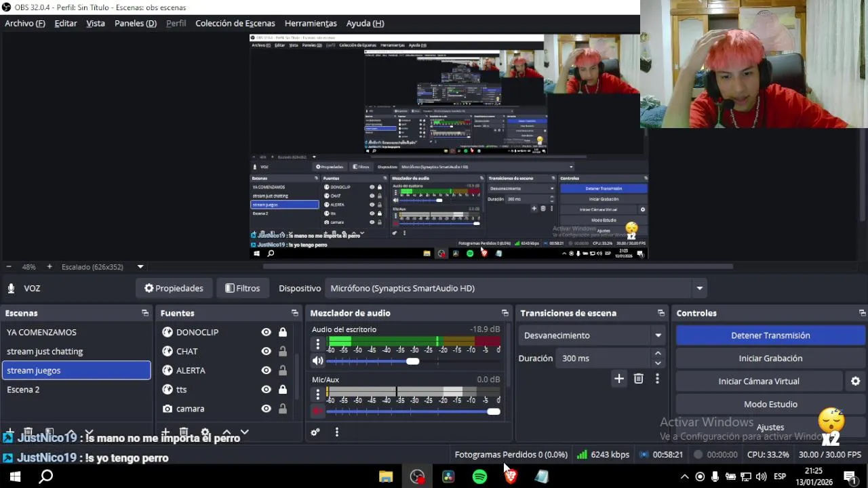This screenshot has height=488, width=868.
Task: Lock the camara source
Action: 283,409
